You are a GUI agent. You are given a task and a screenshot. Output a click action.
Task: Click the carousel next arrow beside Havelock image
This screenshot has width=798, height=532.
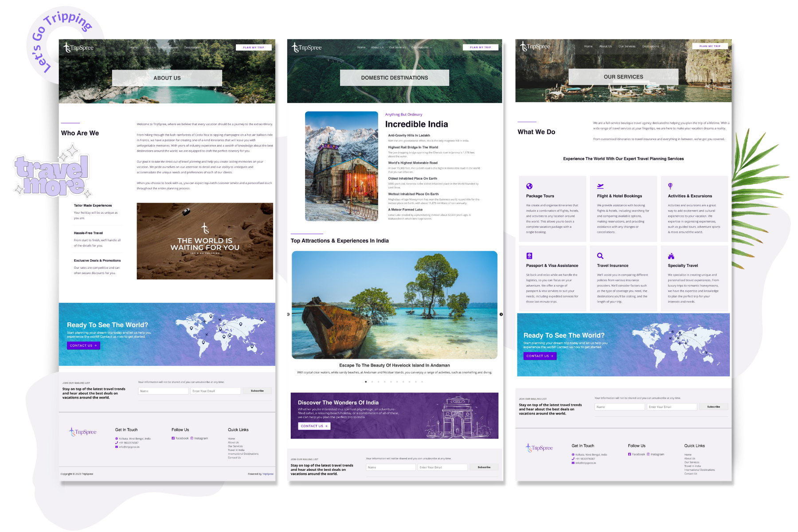click(501, 314)
